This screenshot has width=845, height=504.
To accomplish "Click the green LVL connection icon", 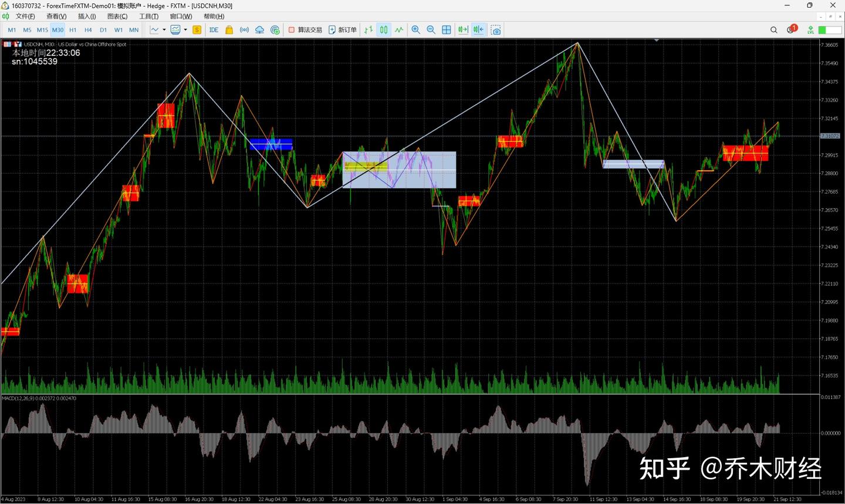I will pyautogui.click(x=810, y=30).
